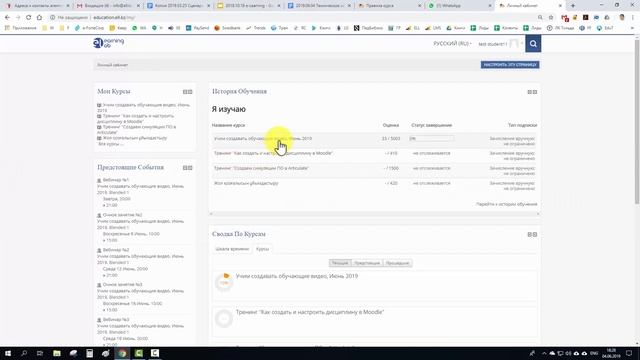Click the blue search icon in site header
The width and height of the screenshot is (640, 360).
coord(533,44)
